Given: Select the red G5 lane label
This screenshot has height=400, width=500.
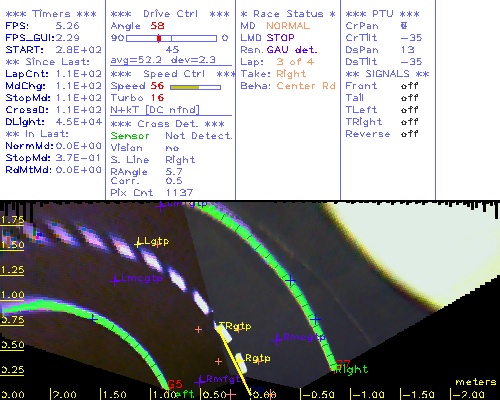Looking at the screenshot, I should pyautogui.click(x=175, y=384).
